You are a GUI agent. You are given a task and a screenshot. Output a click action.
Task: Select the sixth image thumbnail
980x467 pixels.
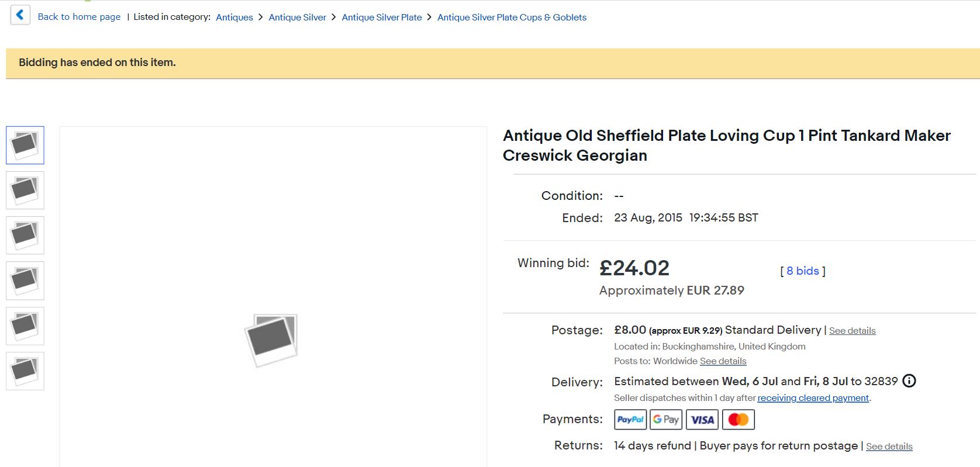(x=25, y=371)
